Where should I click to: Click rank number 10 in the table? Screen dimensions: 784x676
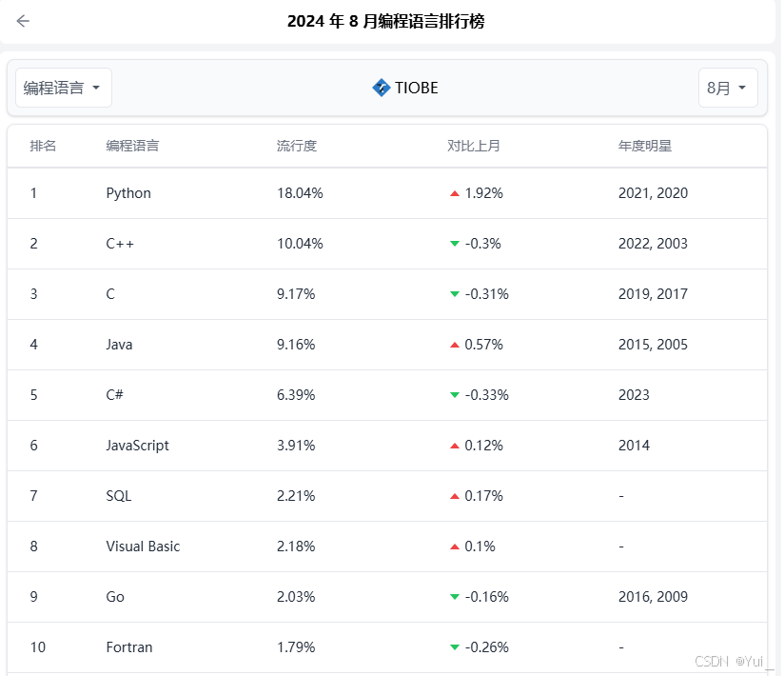tap(38, 647)
